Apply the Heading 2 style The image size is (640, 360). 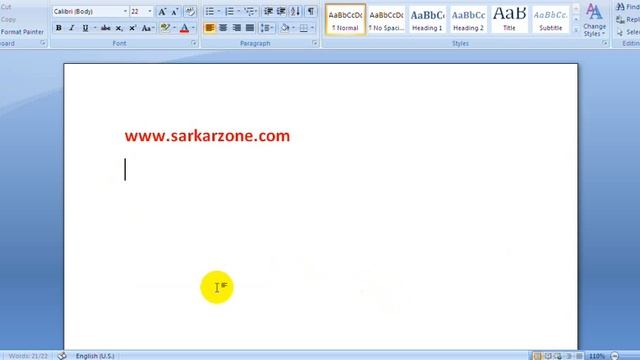[468, 20]
